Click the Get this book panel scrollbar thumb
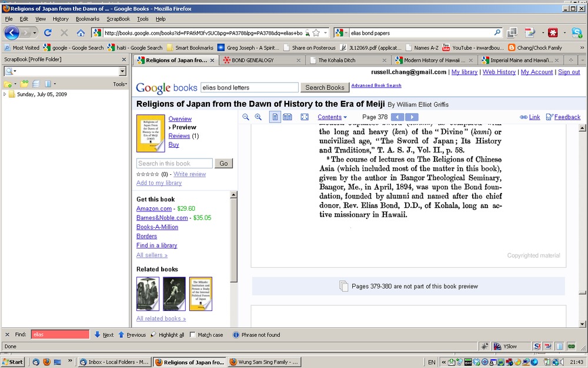The width and height of the screenshot is (588, 368). 233,240
